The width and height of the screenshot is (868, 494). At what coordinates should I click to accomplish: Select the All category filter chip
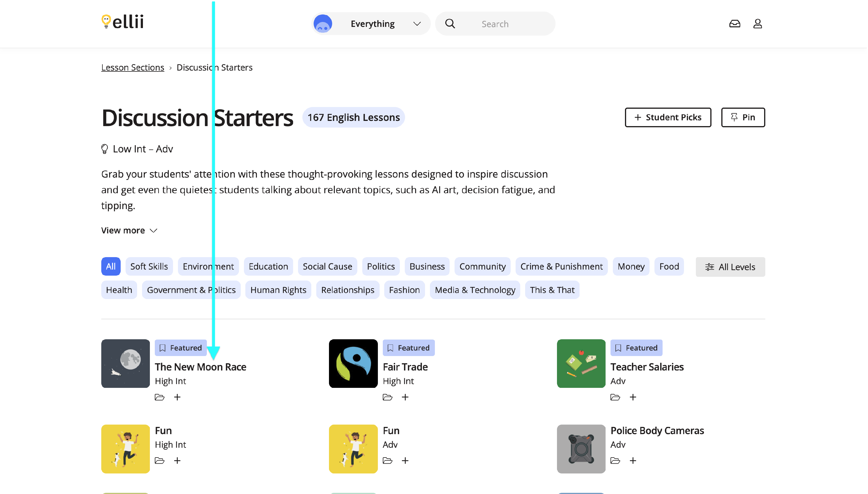pos(111,267)
